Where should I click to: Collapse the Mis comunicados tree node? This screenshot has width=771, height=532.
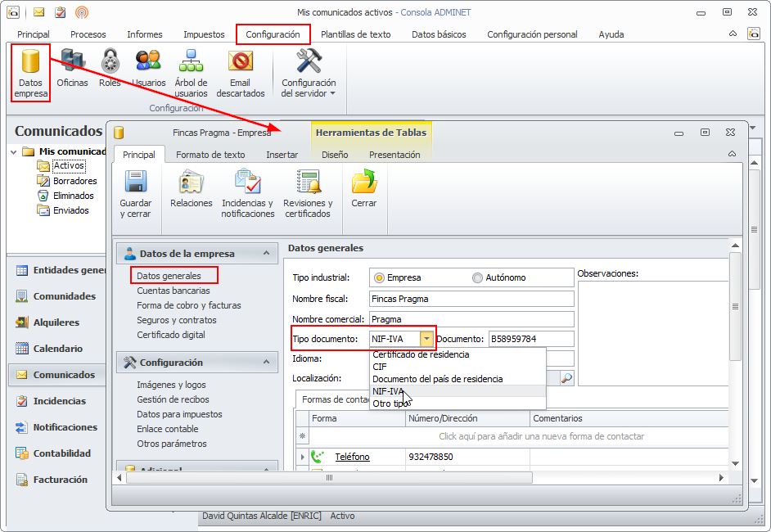13,152
